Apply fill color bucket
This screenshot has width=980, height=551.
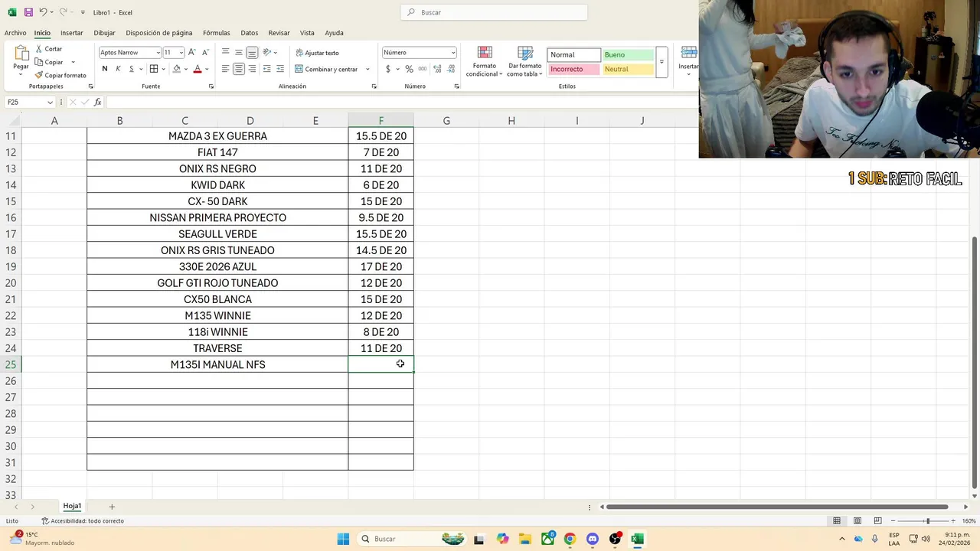(x=177, y=69)
